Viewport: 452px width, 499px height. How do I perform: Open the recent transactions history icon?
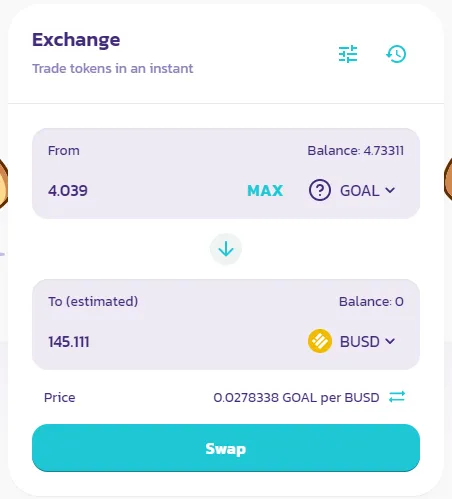pos(396,54)
